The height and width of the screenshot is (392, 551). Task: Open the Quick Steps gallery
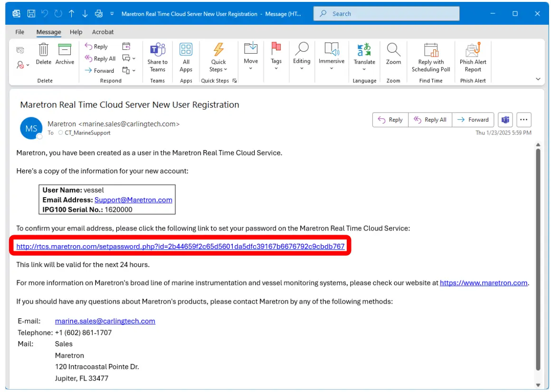(218, 57)
